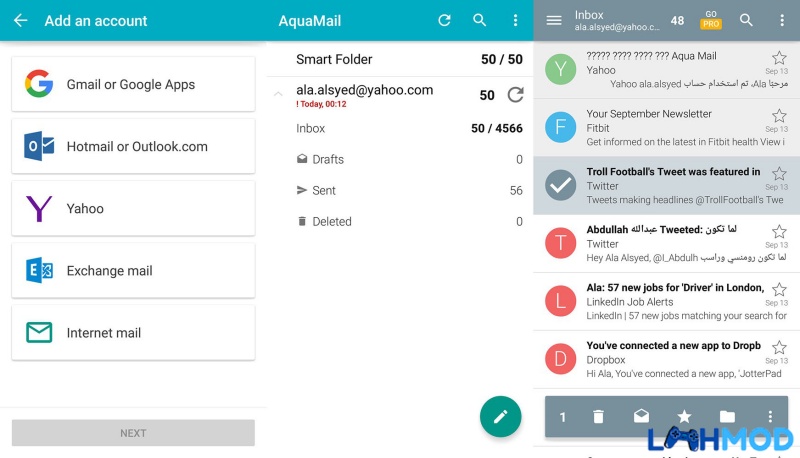
Task: Open Inbox folder with 50 / 4566
Action: (x=400, y=129)
